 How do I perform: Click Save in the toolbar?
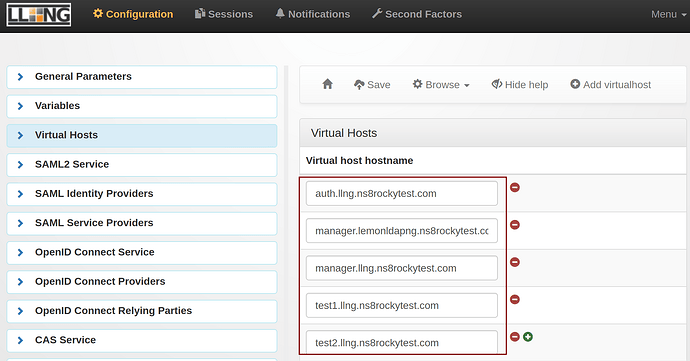372,85
